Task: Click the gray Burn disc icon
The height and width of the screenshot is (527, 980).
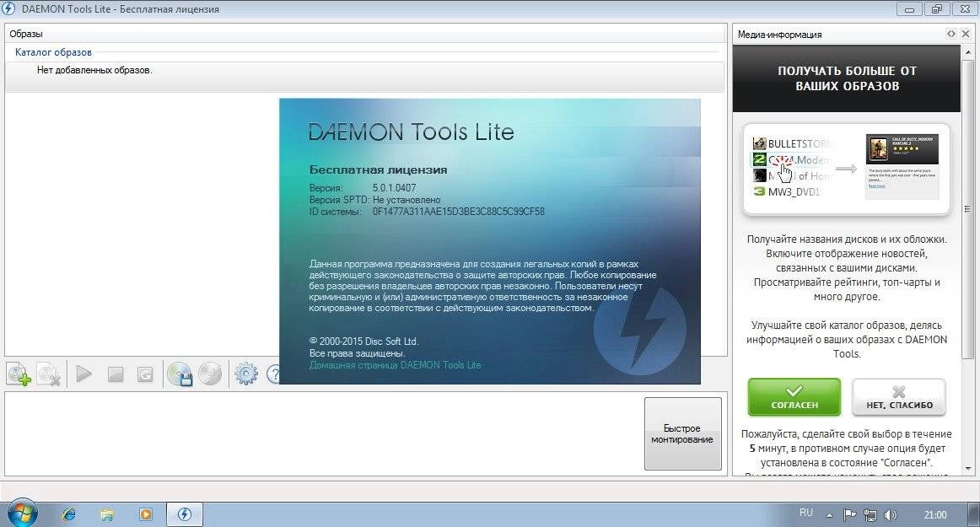Action: point(210,374)
